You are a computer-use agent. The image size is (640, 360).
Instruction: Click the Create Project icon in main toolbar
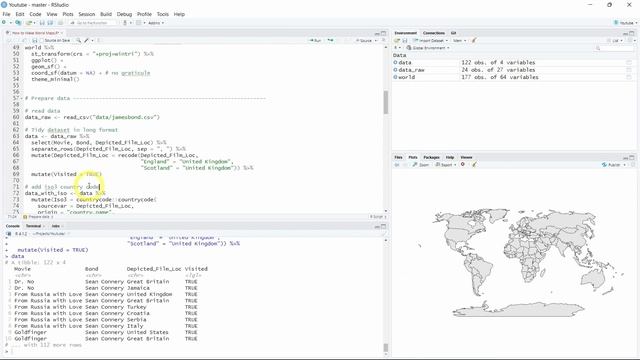(x=18, y=23)
